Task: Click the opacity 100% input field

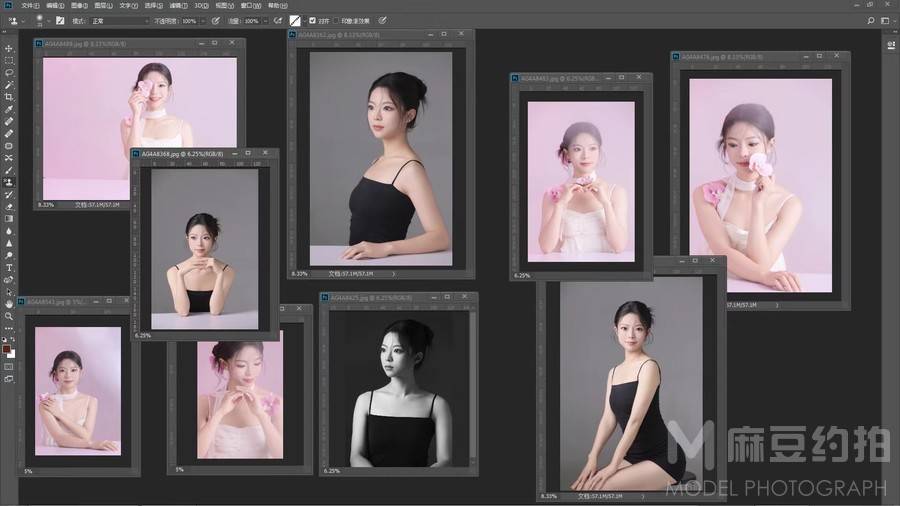Action: pos(189,21)
